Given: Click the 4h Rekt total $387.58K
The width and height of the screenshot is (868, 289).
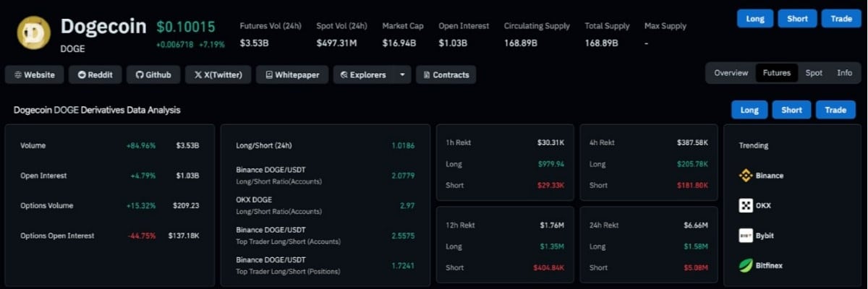Looking at the screenshot, I should [x=692, y=142].
